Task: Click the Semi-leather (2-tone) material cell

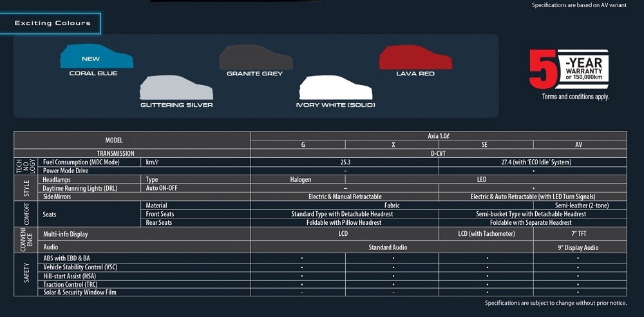Action: [579, 206]
